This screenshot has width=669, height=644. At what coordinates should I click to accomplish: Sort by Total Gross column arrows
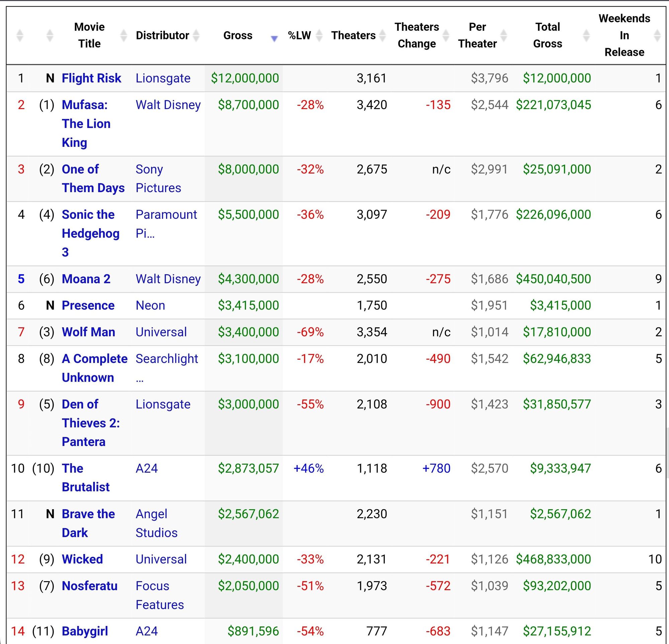coord(586,35)
